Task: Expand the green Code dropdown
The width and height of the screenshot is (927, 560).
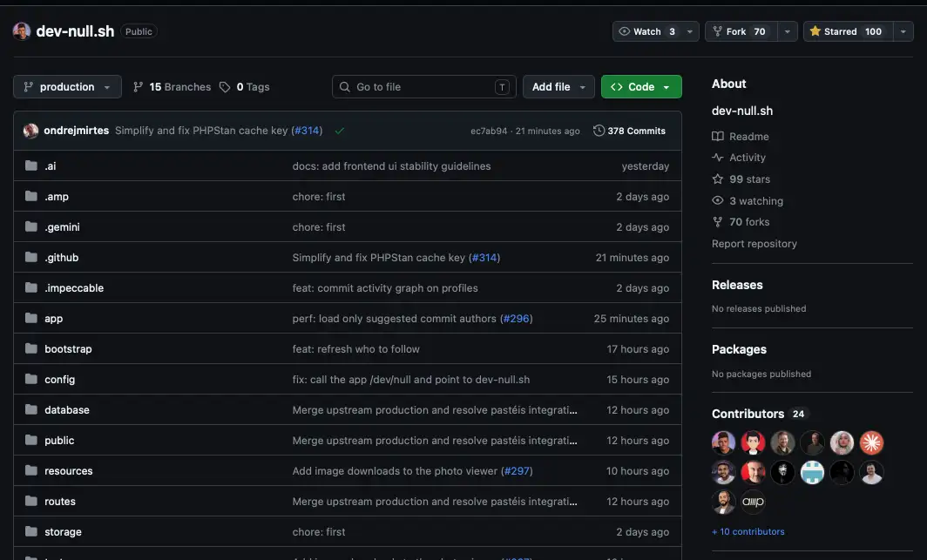Action: 641,87
